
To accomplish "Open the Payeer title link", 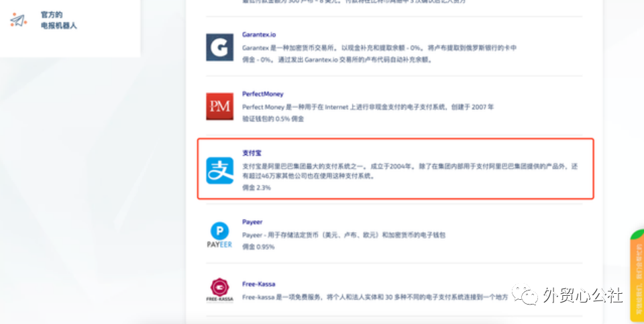I will coord(252,222).
